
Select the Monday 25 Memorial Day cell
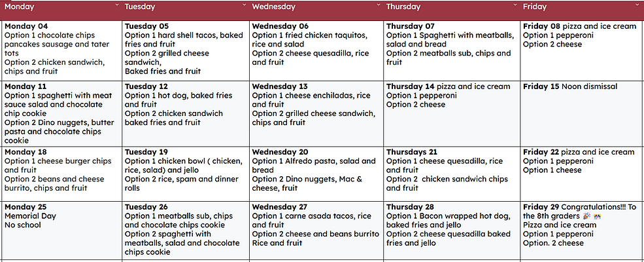61,231
